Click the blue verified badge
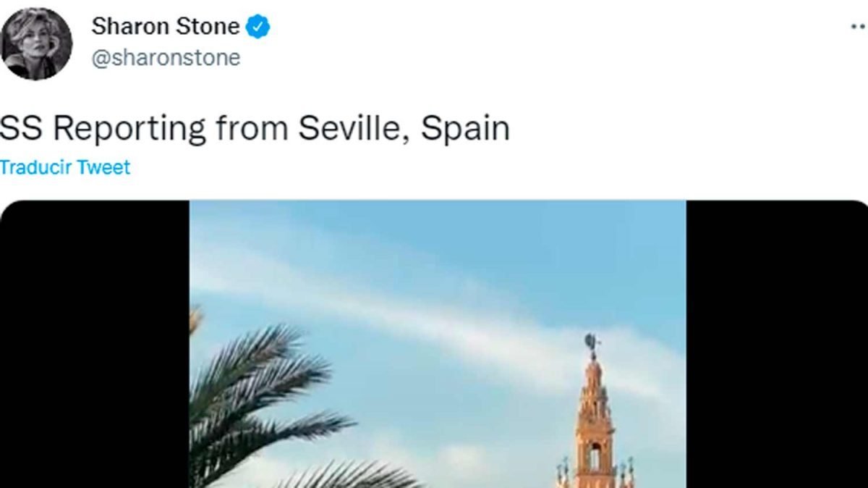Screen dimensions: 868x488 click(x=258, y=28)
